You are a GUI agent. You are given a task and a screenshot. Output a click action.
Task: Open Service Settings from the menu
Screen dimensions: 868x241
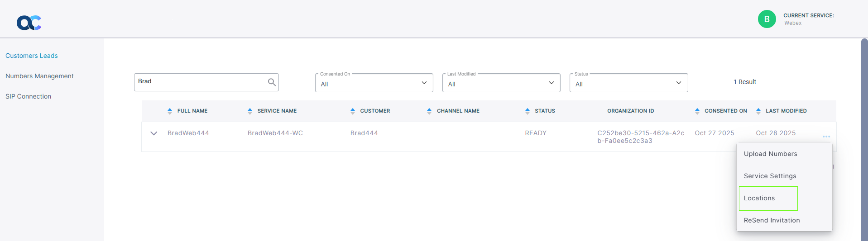[770, 176]
